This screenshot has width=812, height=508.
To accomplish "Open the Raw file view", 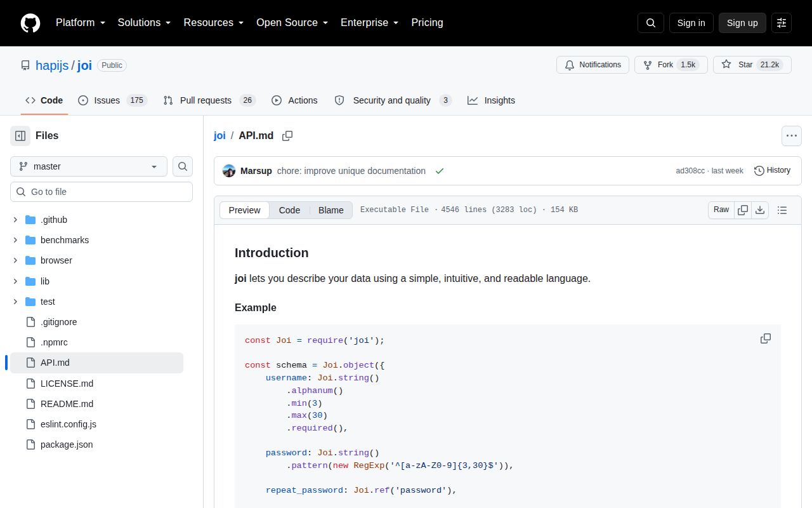I will point(721,210).
